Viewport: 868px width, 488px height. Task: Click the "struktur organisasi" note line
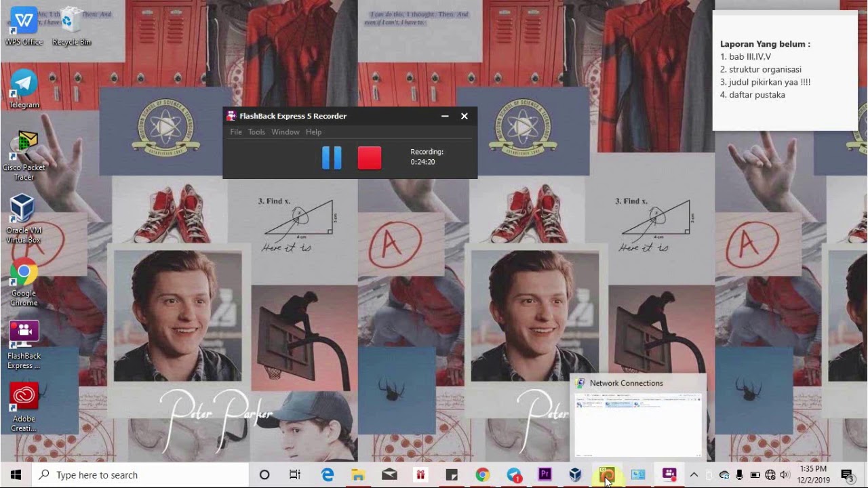point(761,69)
